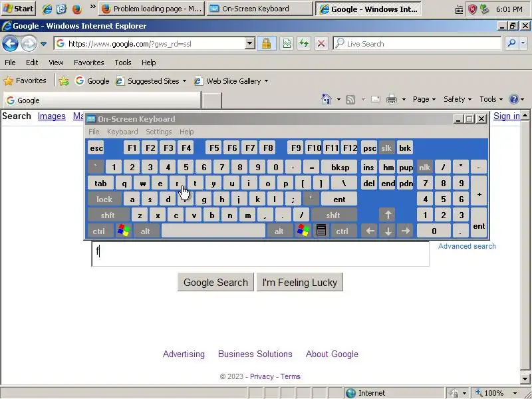Viewport: 532px width, 399px height.
Task: Click the Add to Favorites Bar icon
Action: coord(63,80)
